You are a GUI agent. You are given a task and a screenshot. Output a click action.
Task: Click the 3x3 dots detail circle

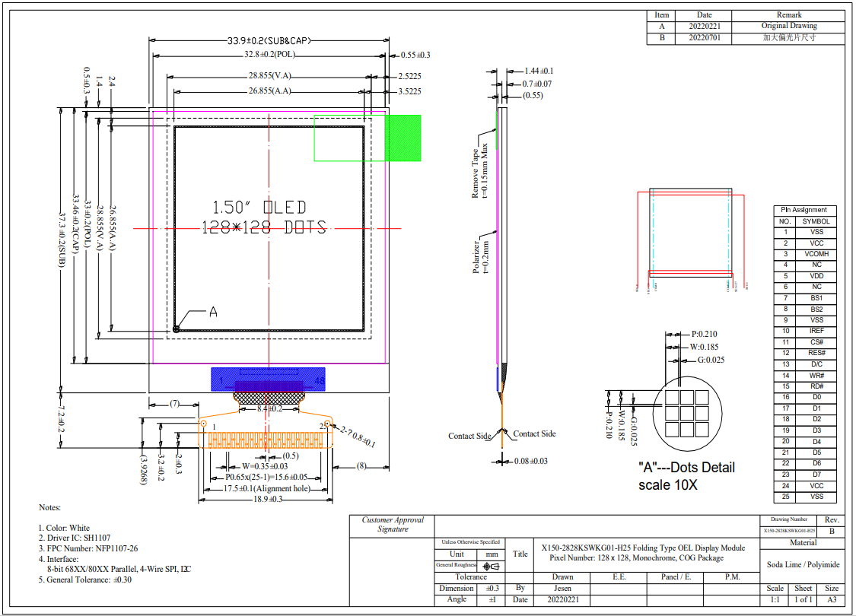coord(681,416)
